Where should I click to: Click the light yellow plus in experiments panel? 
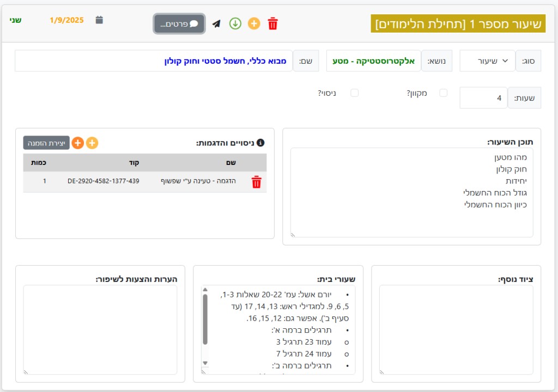pyautogui.click(x=92, y=143)
